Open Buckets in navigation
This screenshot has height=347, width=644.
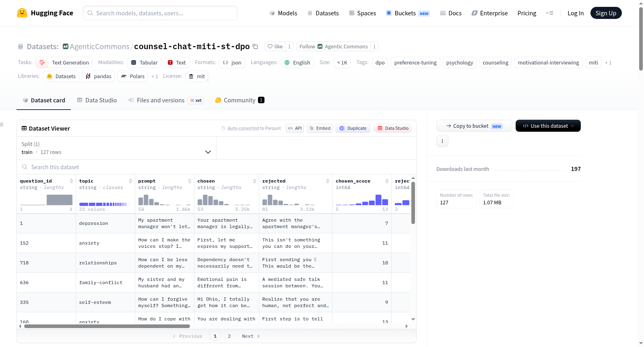408,13
